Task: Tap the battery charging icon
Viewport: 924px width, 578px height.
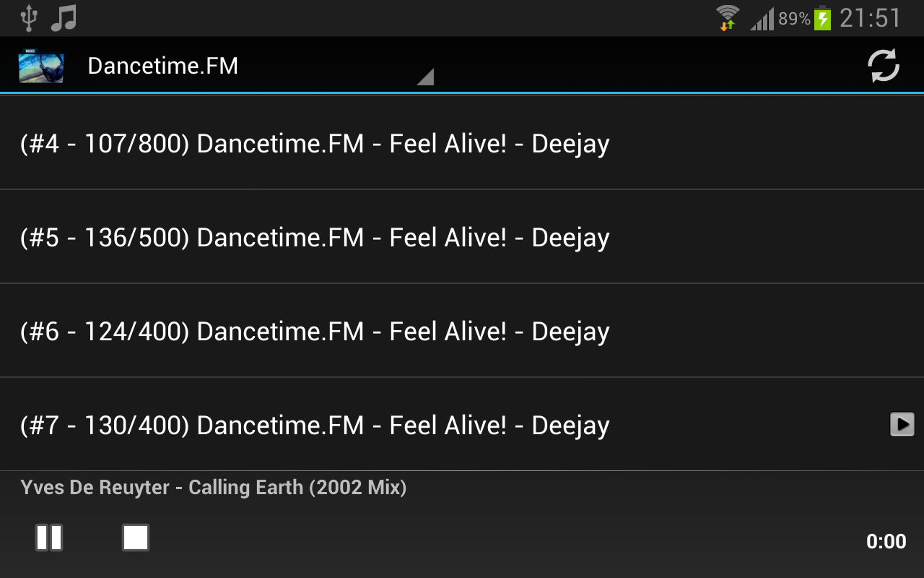Action: coord(822,17)
